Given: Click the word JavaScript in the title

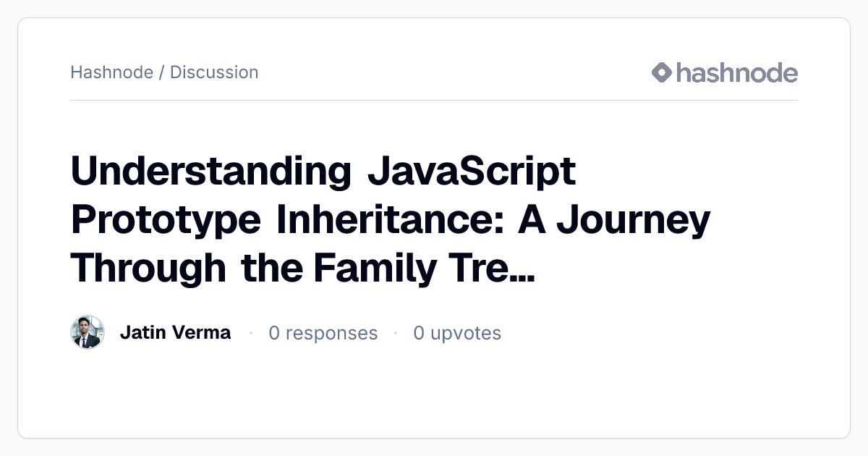Looking at the screenshot, I should [x=472, y=171].
